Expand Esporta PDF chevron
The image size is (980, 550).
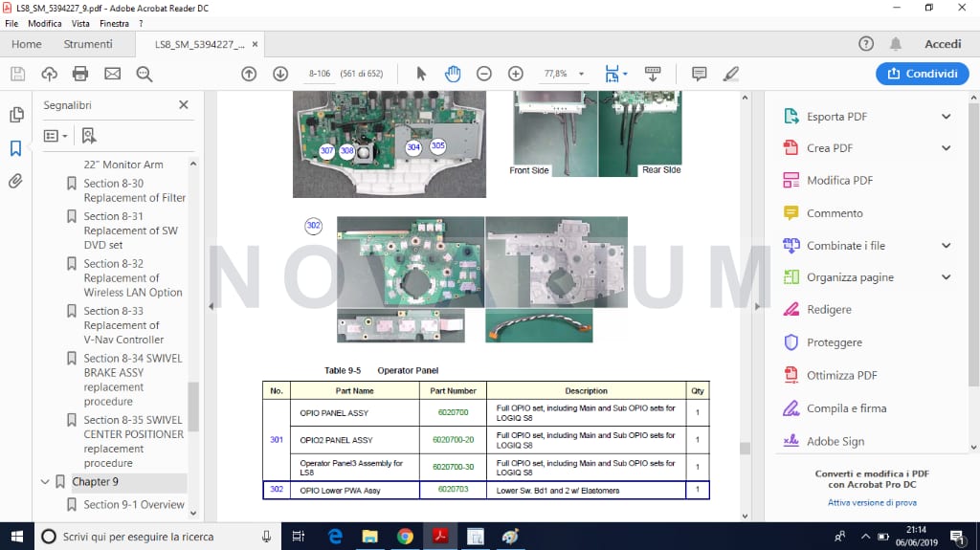pos(947,117)
